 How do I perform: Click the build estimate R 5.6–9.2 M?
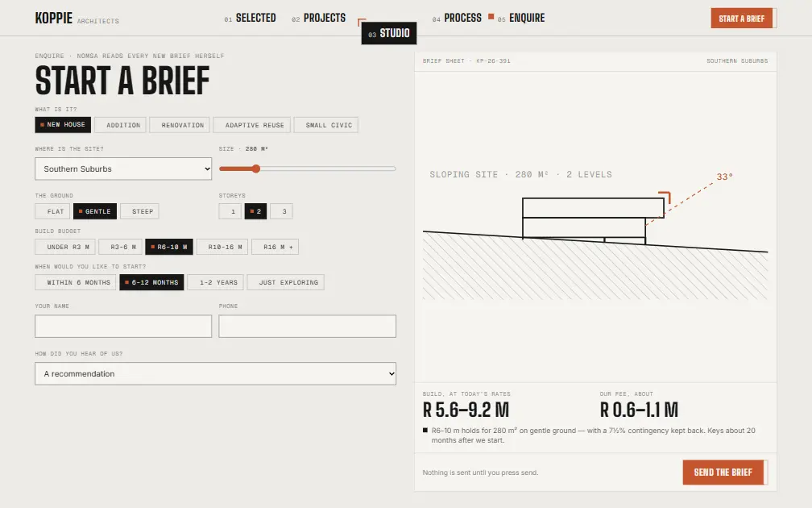pyautogui.click(x=466, y=410)
